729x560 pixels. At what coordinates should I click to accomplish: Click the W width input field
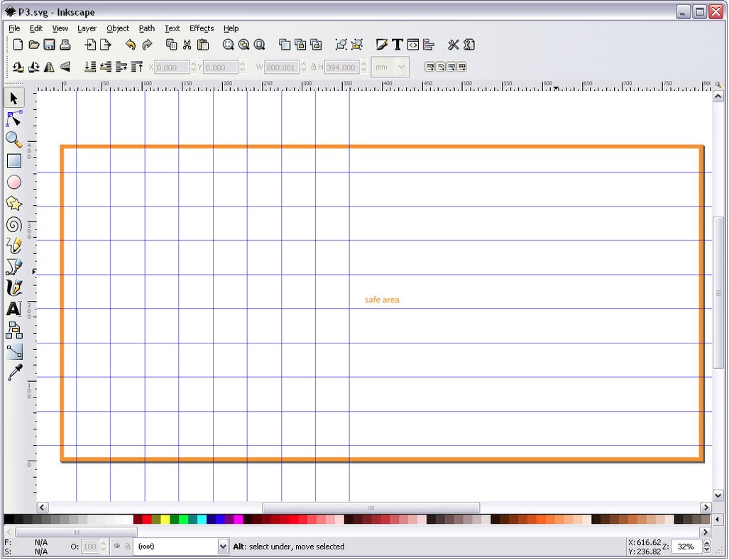pyautogui.click(x=282, y=67)
